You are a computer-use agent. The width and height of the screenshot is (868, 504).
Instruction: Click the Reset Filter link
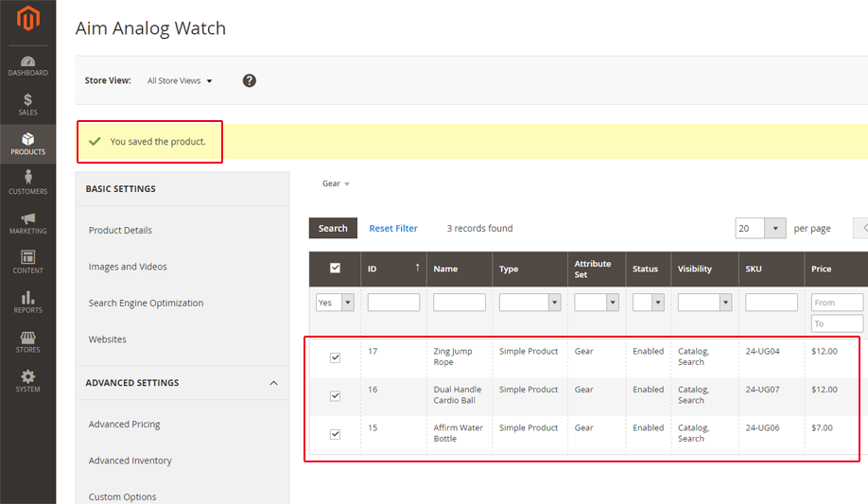click(x=393, y=228)
